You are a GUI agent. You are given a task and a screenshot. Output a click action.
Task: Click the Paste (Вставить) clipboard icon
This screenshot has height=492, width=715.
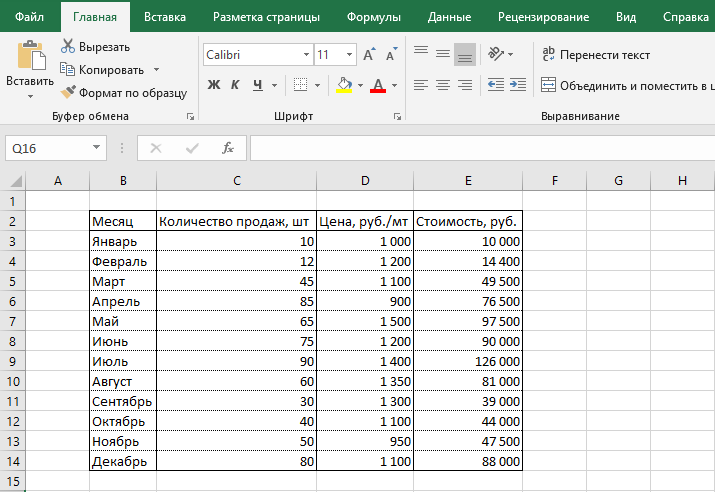tap(30, 57)
